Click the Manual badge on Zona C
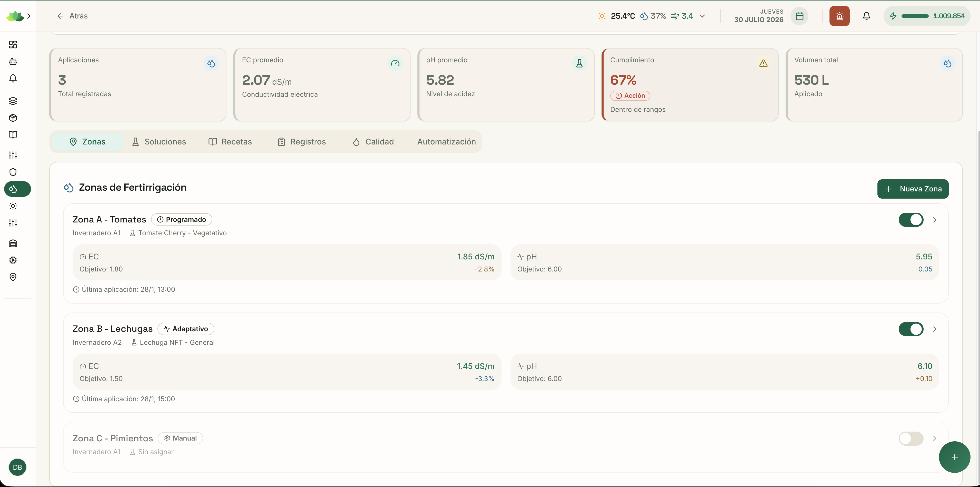980x487 pixels. (x=180, y=438)
